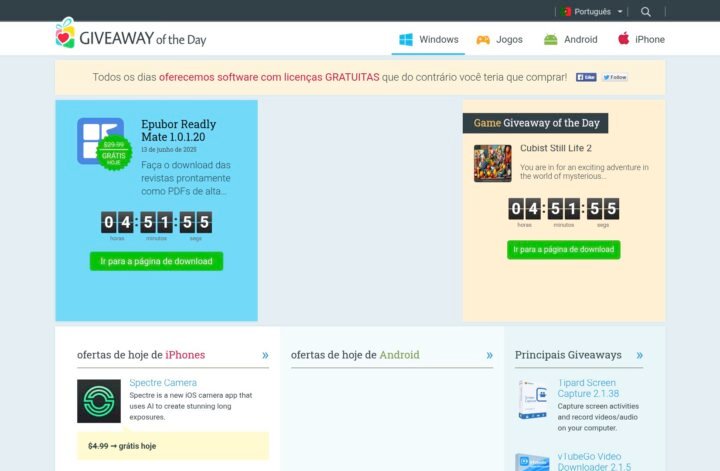Go to the Cubist game download page button

click(x=563, y=250)
